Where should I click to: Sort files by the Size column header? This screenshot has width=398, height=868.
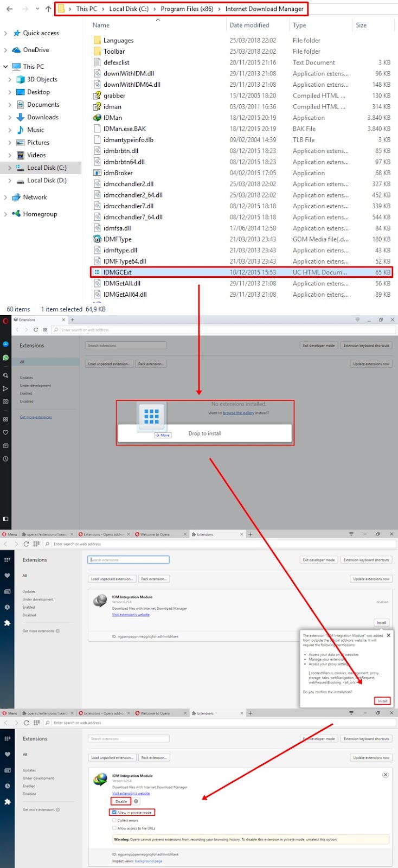361,25
